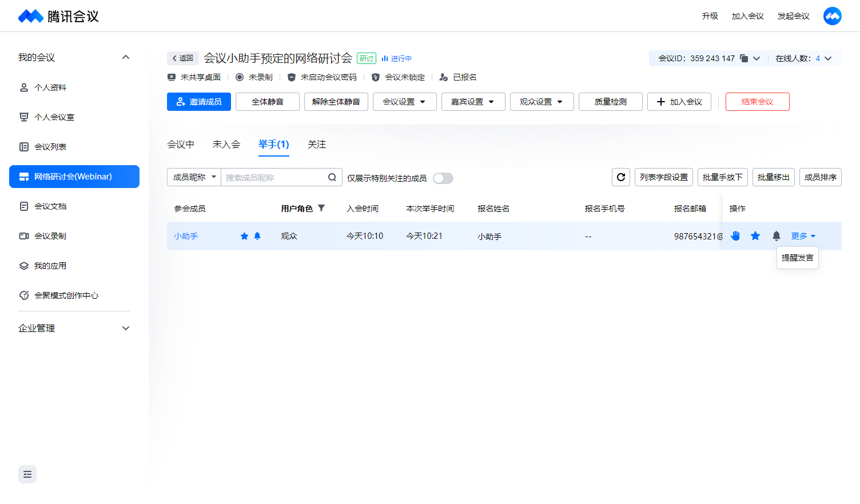Click the red 结束会议 button
Viewport: 860px width, 504px height.
[x=758, y=102]
